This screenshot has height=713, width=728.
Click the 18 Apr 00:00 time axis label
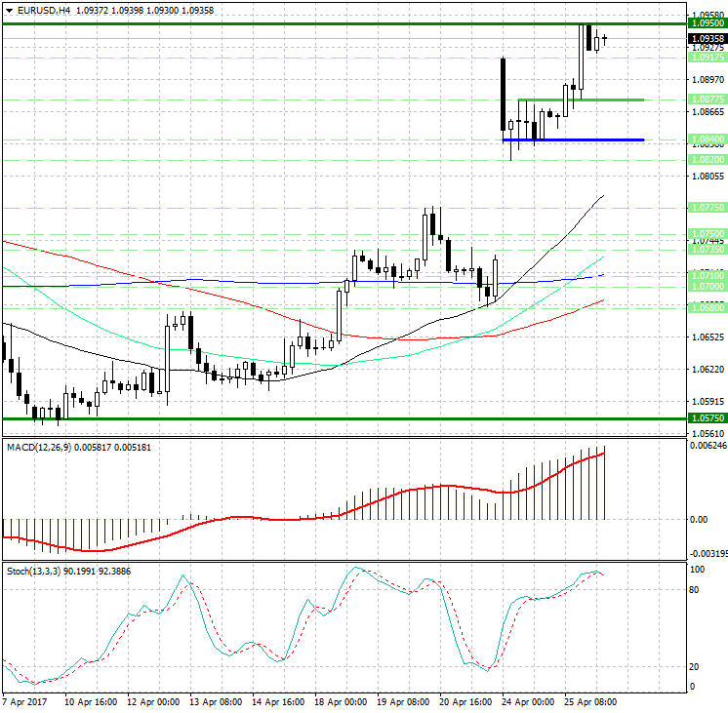[341, 702]
